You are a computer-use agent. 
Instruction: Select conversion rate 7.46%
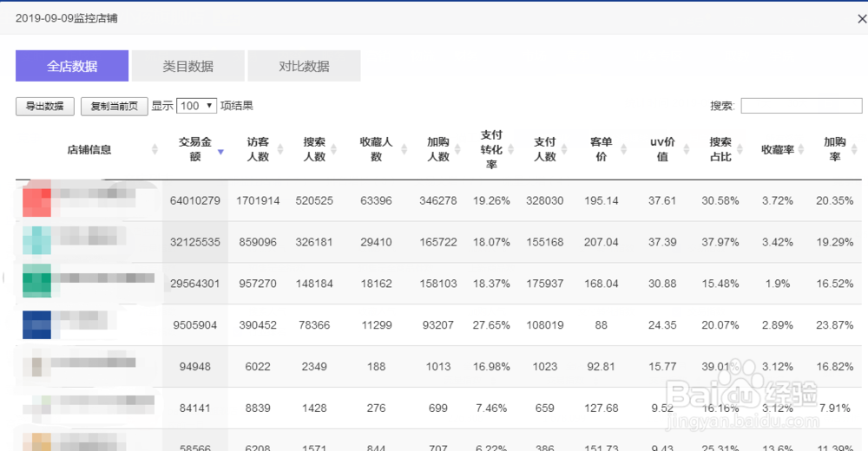491,409
